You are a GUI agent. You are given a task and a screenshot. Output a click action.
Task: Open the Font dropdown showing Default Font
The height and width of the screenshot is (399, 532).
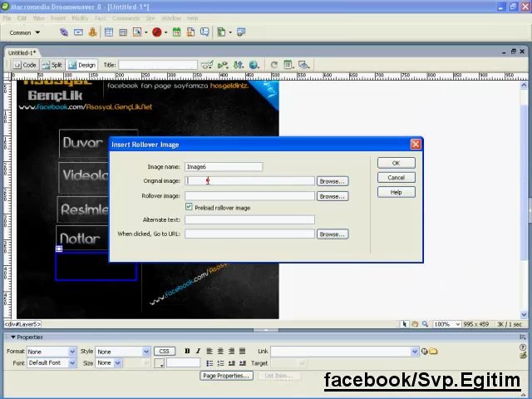pyautogui.click(x=72, y=363)
